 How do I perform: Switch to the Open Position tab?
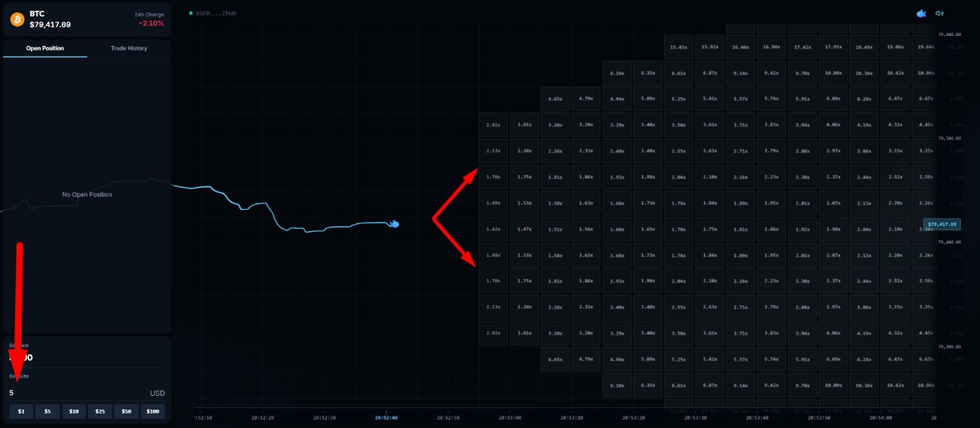[x=45, y=48]
